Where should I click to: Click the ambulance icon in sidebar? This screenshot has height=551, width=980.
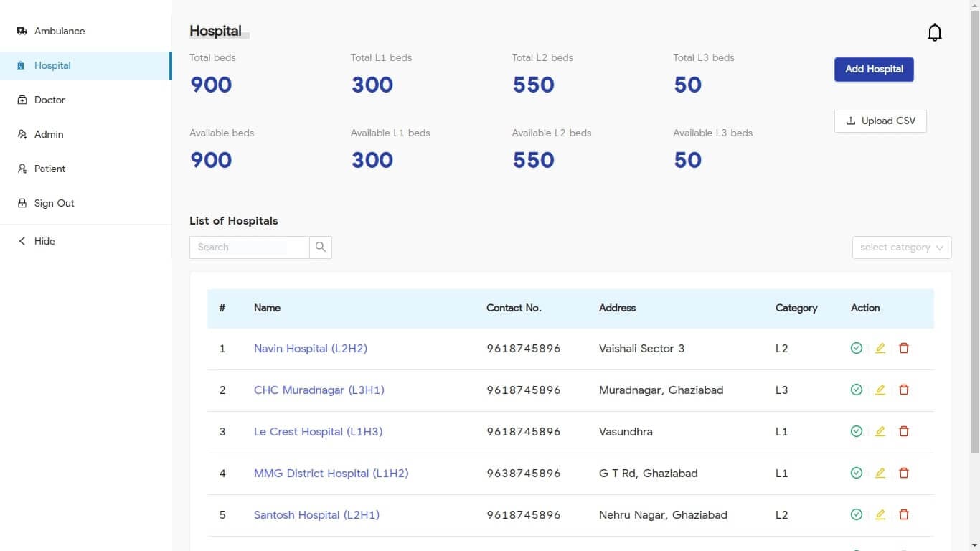tap(22, 31)
